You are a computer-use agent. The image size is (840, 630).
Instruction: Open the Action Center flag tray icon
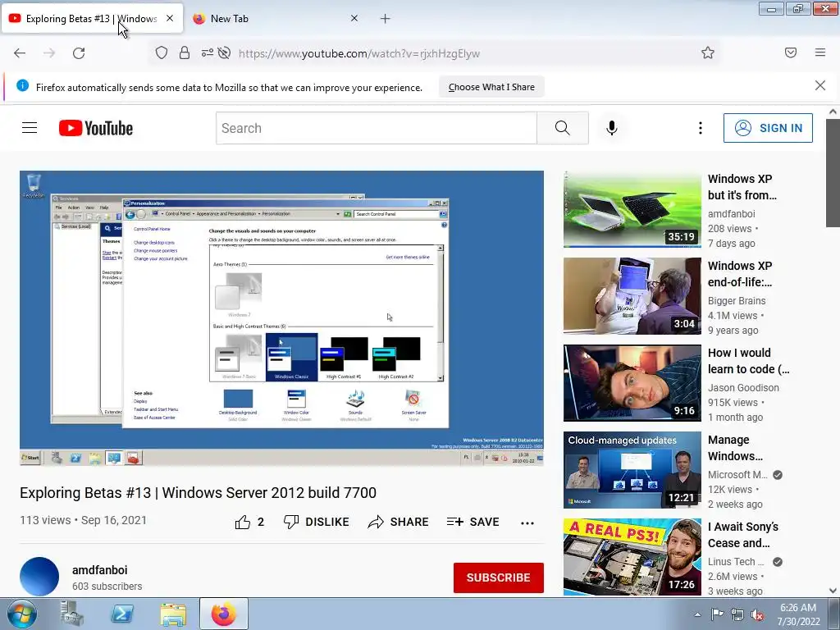tap(717, 614)
